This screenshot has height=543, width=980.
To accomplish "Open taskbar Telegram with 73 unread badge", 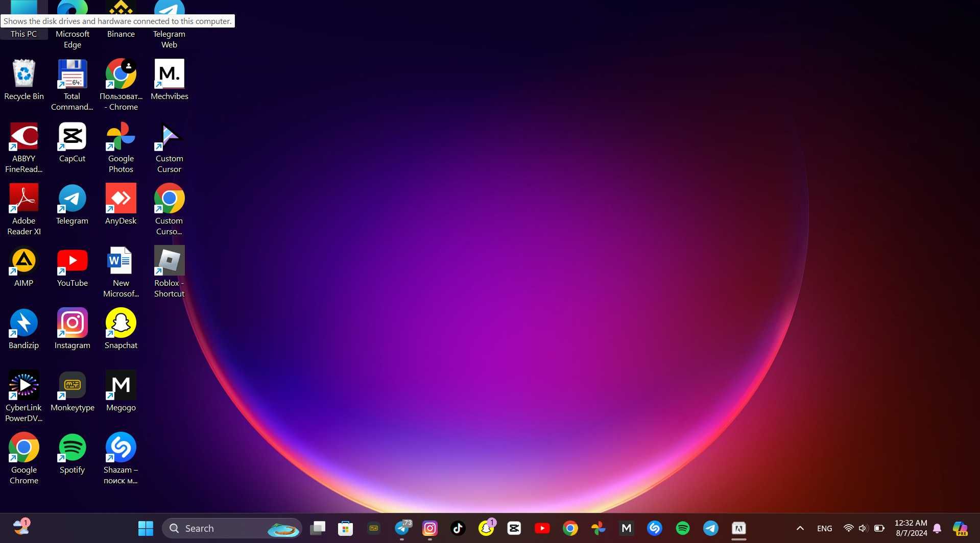I will (402, 528).
